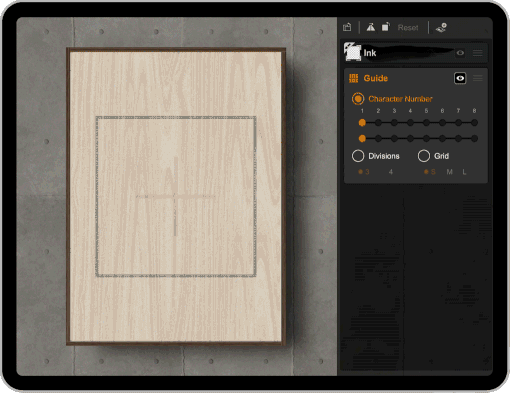Choose grid size S

click(x=430, y=172)
